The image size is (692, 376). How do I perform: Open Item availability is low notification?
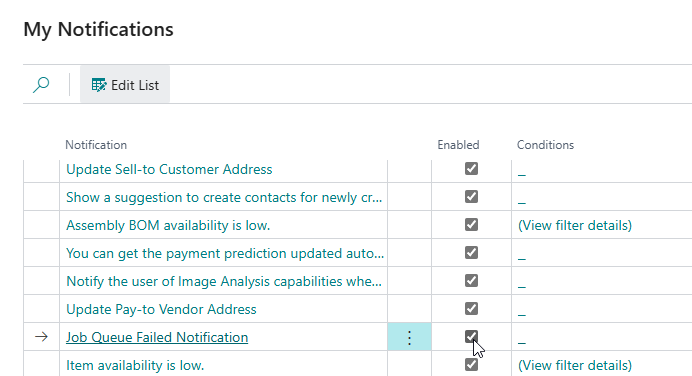point(135,365)
